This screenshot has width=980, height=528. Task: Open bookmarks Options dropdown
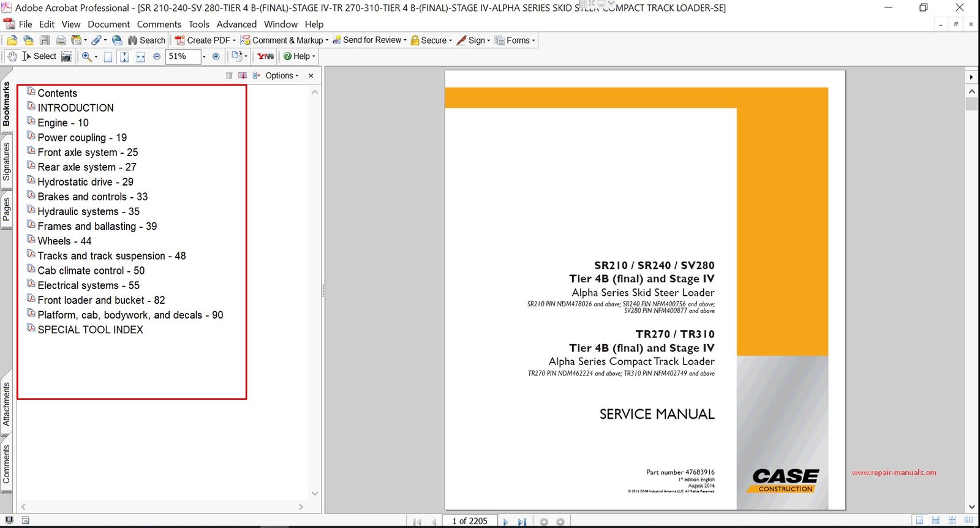click(x=281, y=75)
